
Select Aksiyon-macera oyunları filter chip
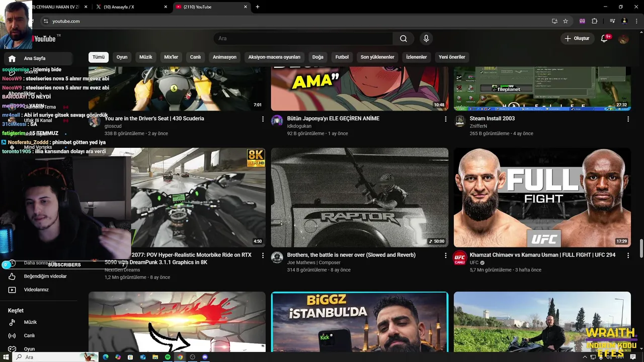click(274, 57)
